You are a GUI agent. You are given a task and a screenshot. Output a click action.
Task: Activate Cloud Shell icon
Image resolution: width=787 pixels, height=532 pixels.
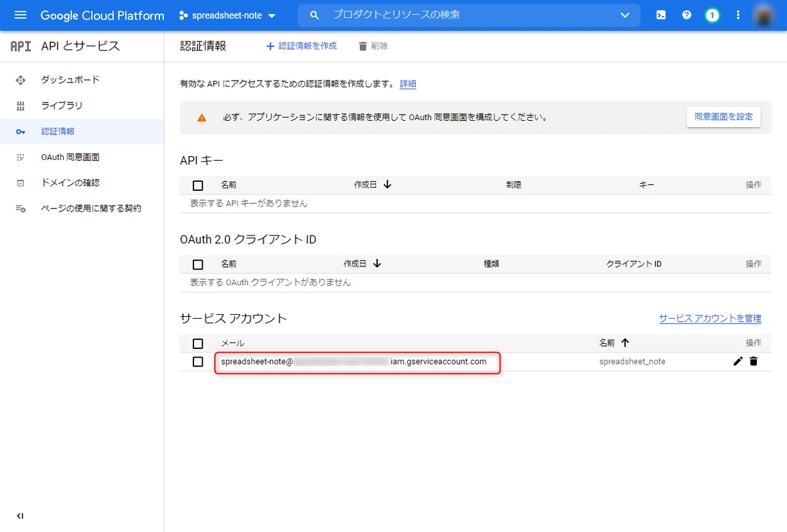click(661, 15)
